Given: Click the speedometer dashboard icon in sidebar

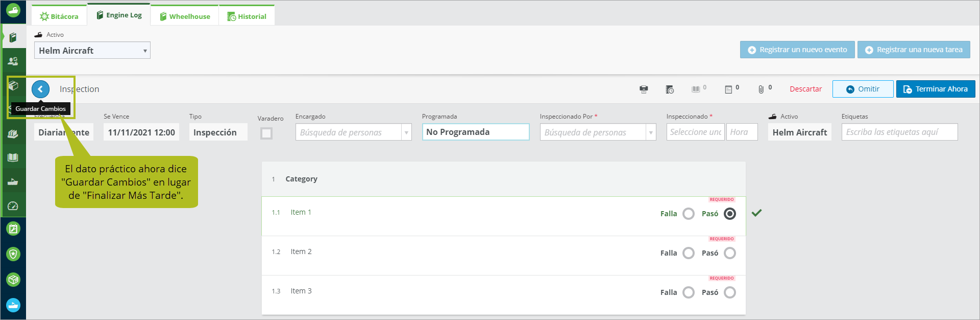Looking at the screenshot, I should (13, 206).
